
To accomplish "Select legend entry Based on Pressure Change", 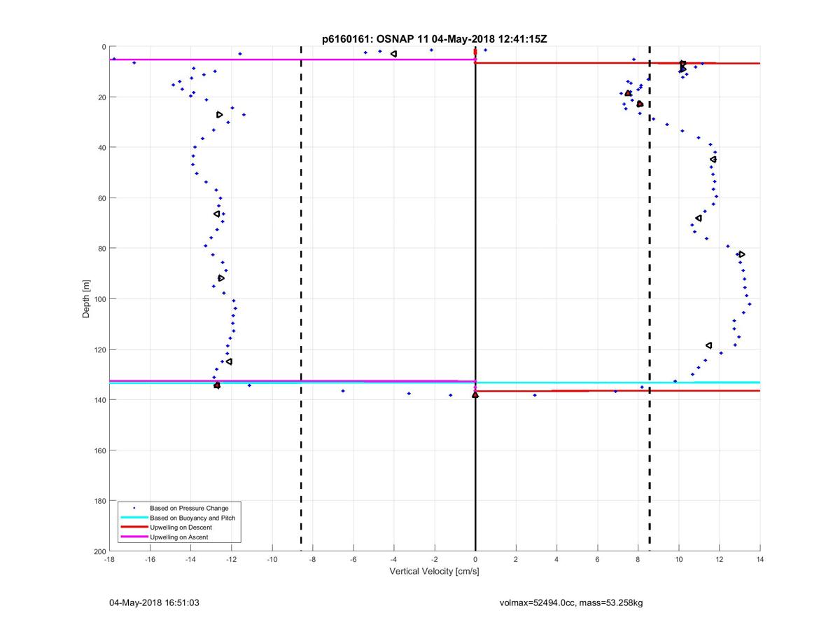I will (189, 507).
